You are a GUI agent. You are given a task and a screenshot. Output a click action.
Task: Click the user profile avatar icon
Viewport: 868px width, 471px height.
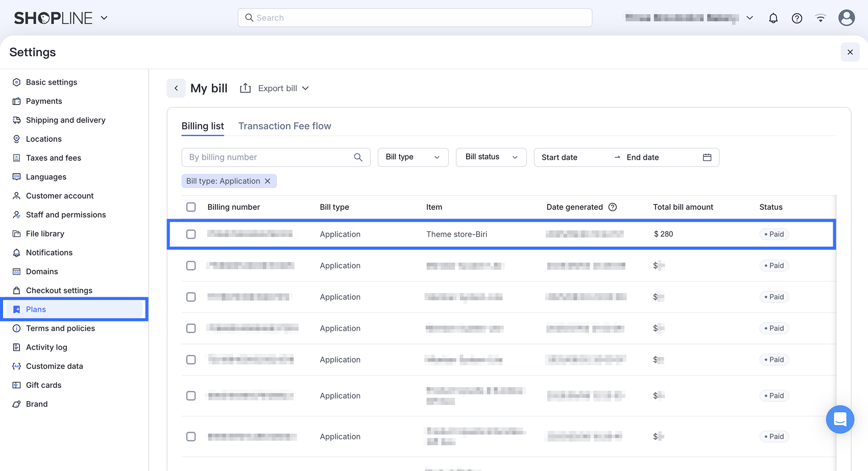(x=846, y=18)
